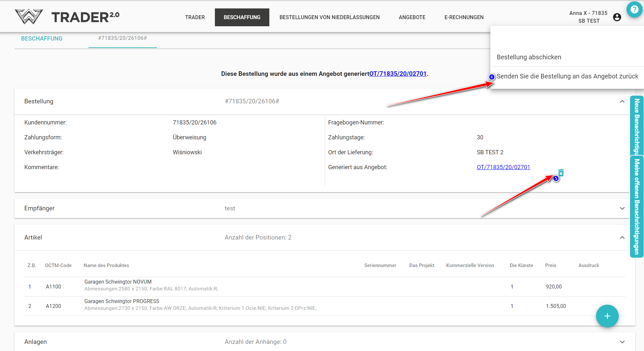This screenshot has width=644, height=351.
Task: Expand the Empfänger section
Action: pyautogui.click(x=622, y=208)
